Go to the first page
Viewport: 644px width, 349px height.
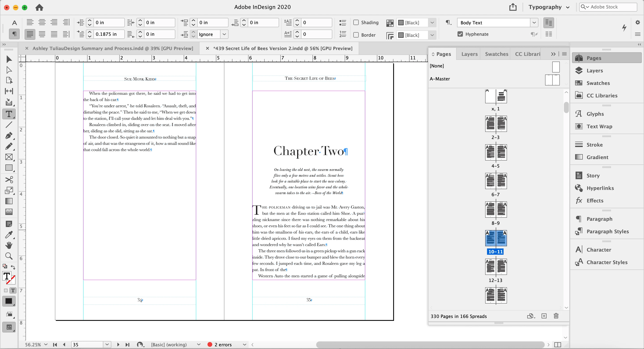tap(55, 345)
